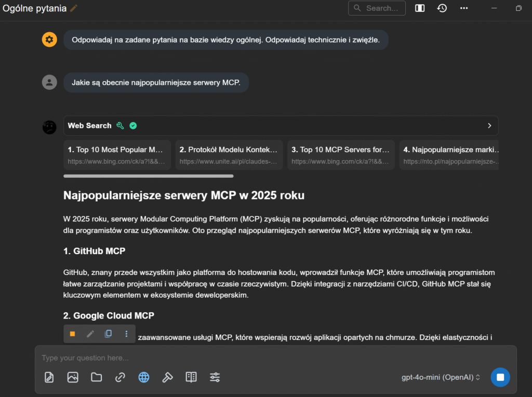Open the three-dot more options menu in header
The image size is (532, 397).
tap(464, 8)
